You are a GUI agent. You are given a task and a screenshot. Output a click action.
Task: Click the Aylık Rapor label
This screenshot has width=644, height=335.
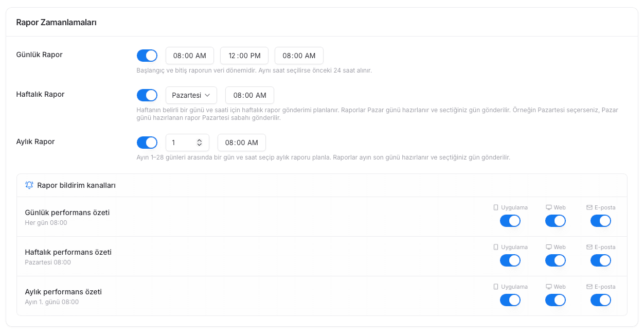pos(35,142)
